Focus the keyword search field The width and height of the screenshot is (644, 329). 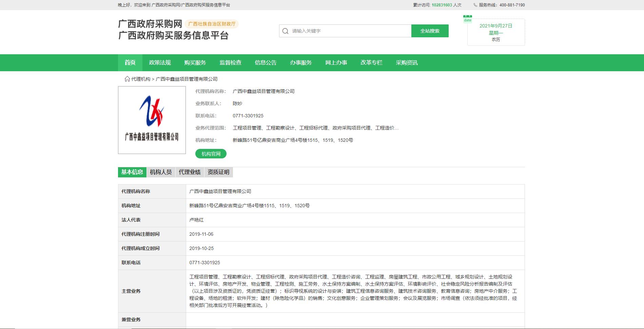(x=345, y=31)
